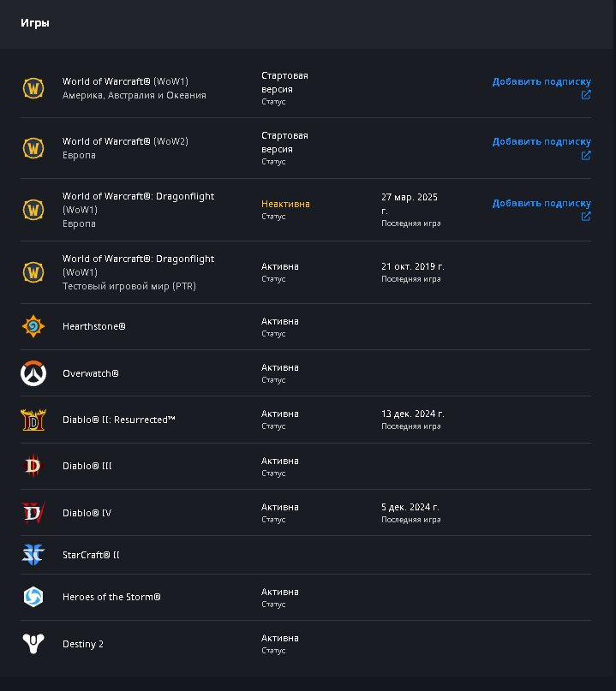This screenshot has height=691, width=616.
Task: Click the Diablo III icon
Action: click(33, 466)
